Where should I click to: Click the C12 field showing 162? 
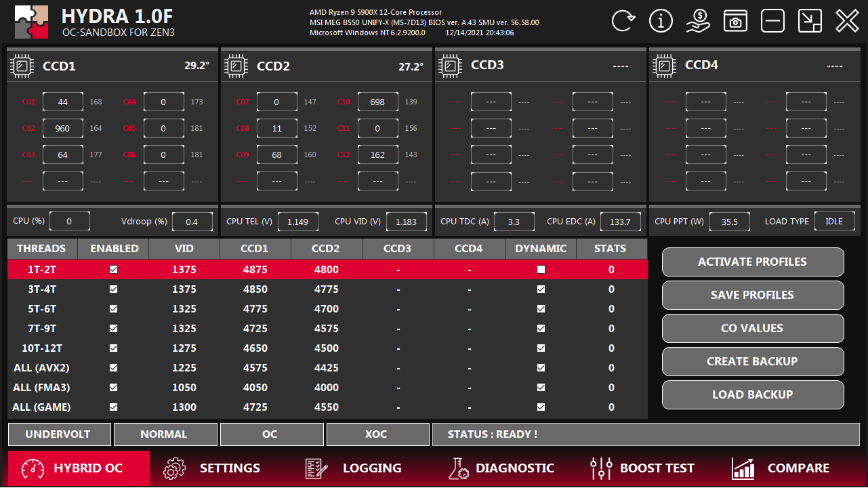coord(378,155)
